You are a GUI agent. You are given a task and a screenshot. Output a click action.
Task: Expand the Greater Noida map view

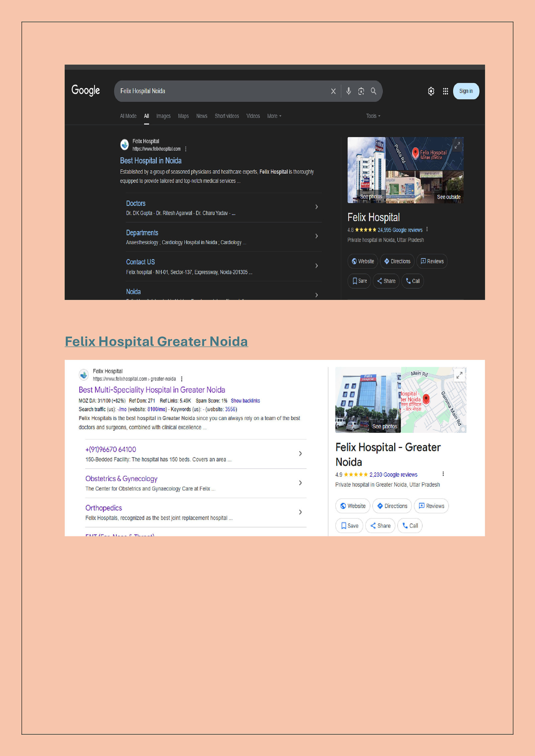(x=459, y=375)
